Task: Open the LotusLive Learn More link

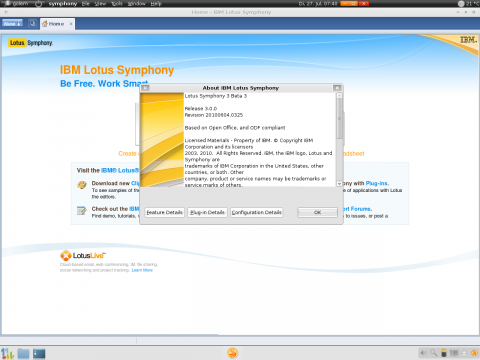Action: point(142,270)
